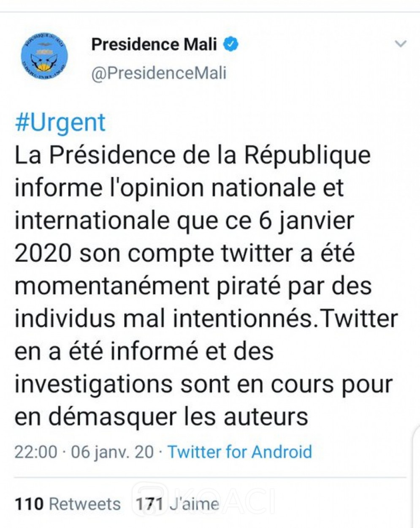The width and height of the screenshot is (420, 528).
Task: Click the final line 'en démasquer les auteurs'
Action: coord(161,417)
